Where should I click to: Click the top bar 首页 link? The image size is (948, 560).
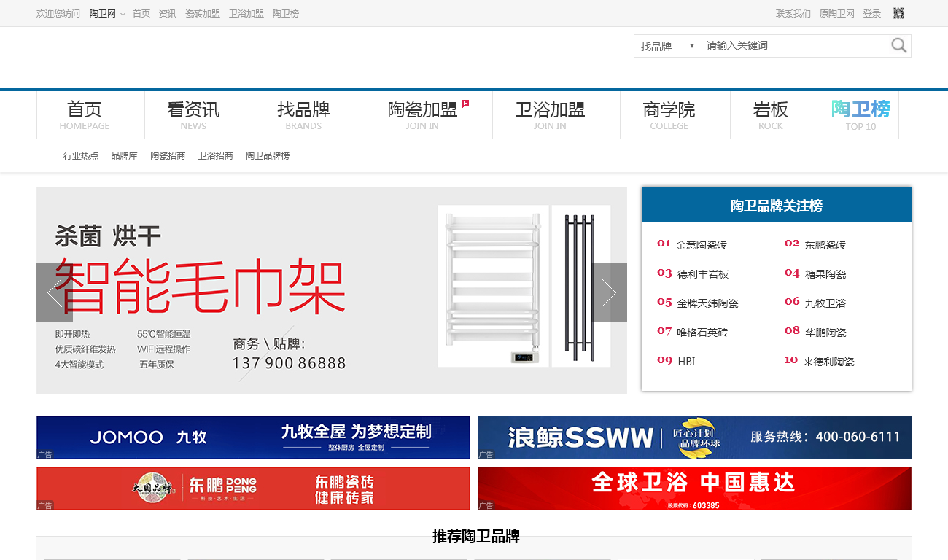click(141, 14)
